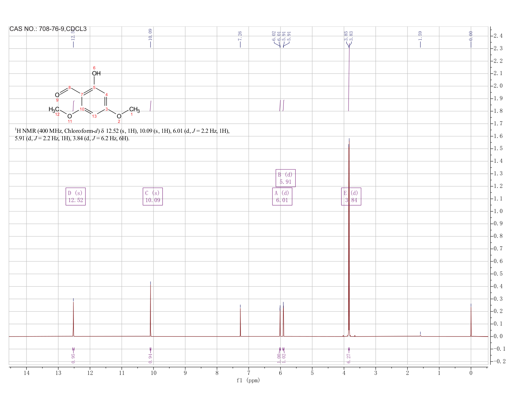Click the 7.26 solvent peak label

tap(240, 36)
